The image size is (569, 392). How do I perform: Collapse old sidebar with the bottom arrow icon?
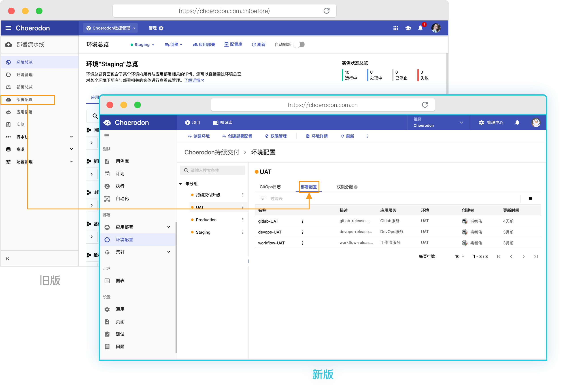pyautogui.click(x=7, y=259)
